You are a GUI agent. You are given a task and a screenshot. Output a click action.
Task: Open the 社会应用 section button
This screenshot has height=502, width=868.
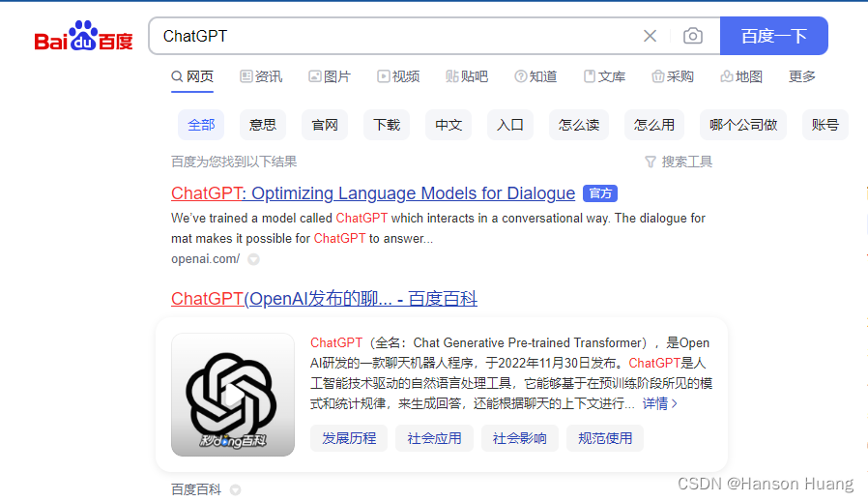pos(435,438)
